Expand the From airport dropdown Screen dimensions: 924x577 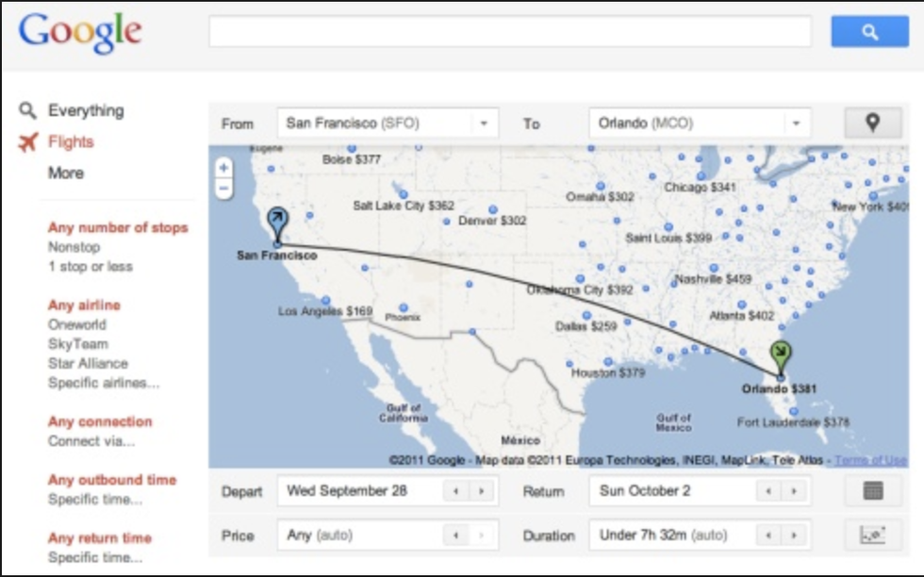coord(484,124)
